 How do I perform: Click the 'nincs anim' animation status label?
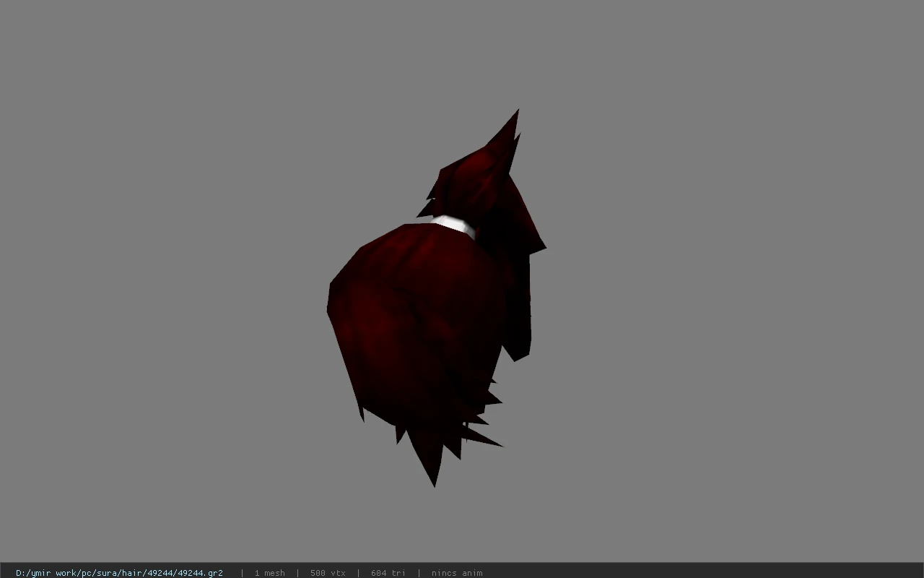[457, 573]
